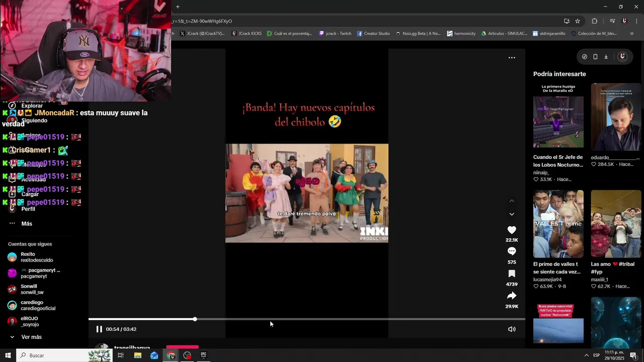Open the Noiz.gg Beta bookmark

[x=418, y=34]
